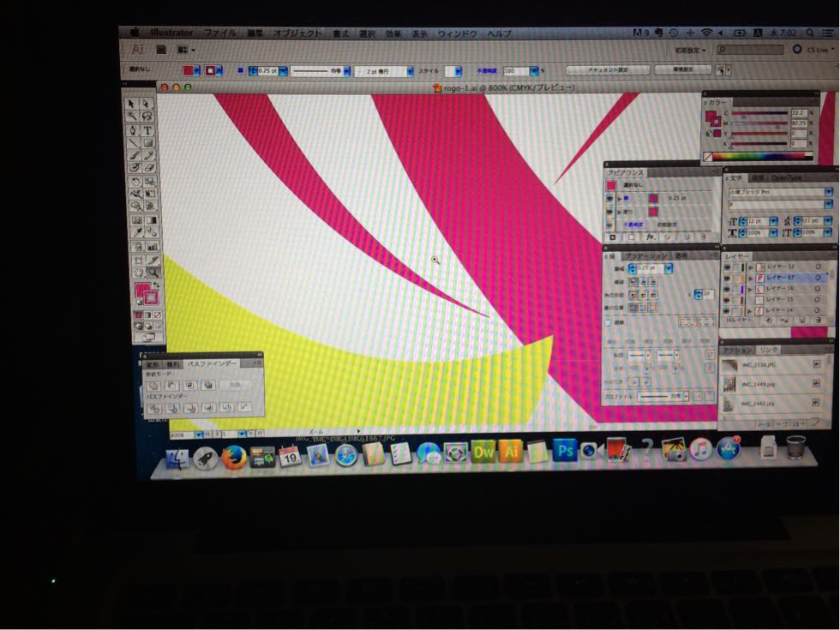Expand レイヤー 16 sublayers
The width and height of the screenshot is (840, 630).
pos(751,289)
